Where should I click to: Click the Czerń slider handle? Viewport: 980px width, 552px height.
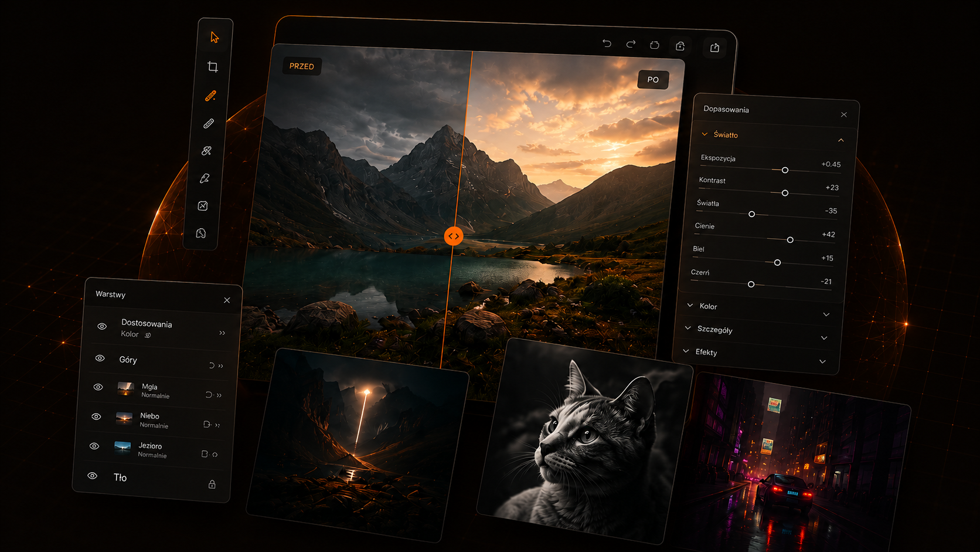(751, 285)
